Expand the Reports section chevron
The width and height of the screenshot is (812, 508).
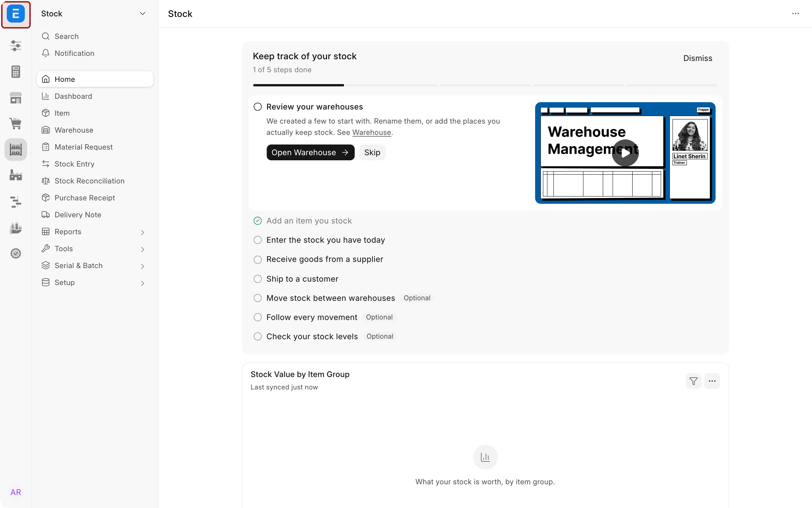coord(143,232)
